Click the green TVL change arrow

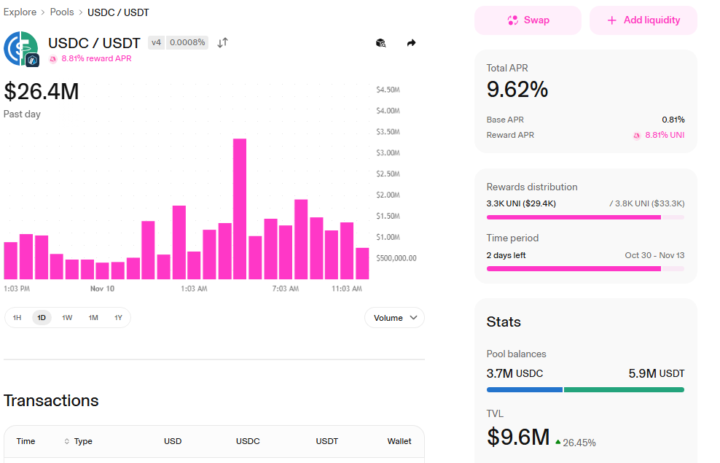coord(557,441)
